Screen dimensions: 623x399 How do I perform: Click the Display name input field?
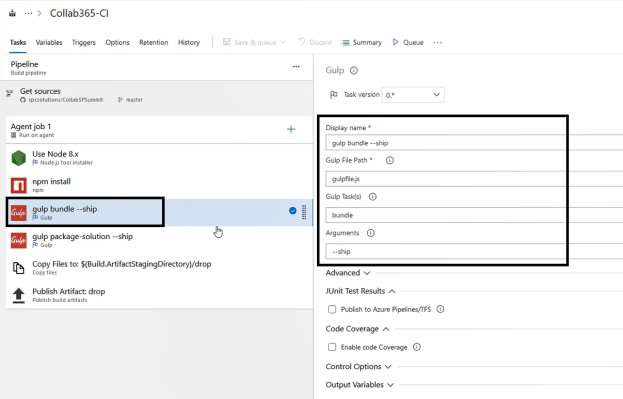click(474, 143)
